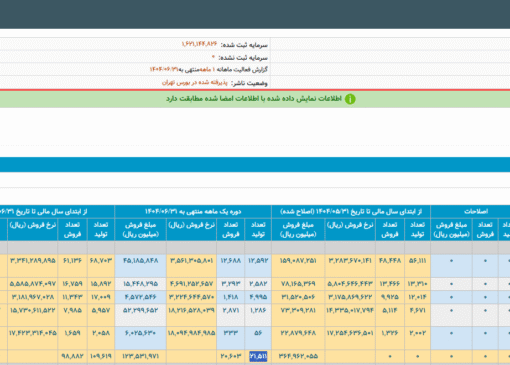This screenshot has height=365, width=510.
Task: Click second row monthly production ۲,۵۸۲
Action: (x=258, y=284)
